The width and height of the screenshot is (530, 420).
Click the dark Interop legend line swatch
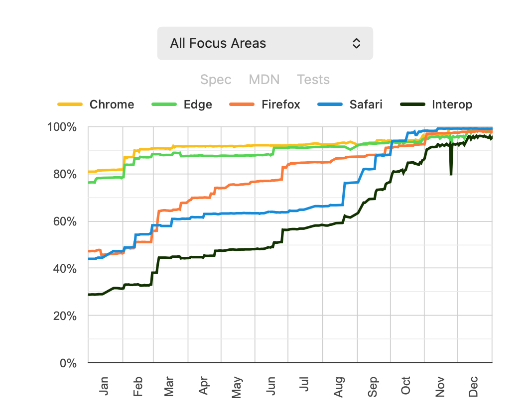(412, 105)
